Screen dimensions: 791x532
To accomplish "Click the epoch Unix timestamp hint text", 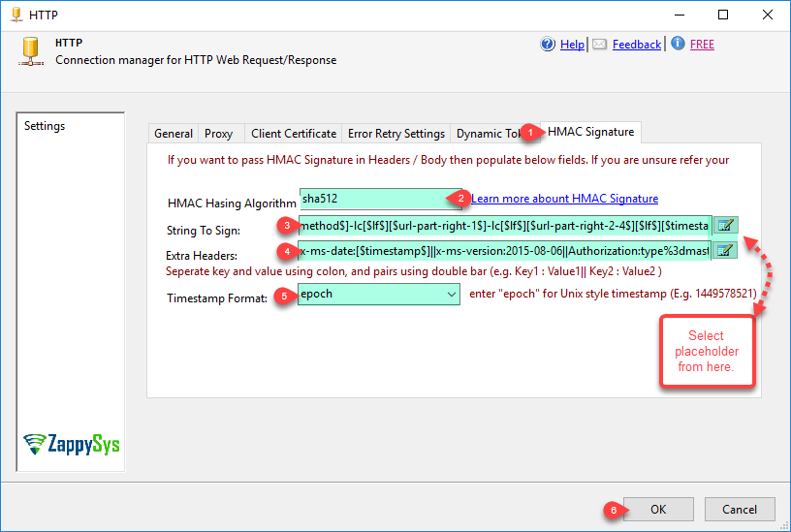I will 613,294.
